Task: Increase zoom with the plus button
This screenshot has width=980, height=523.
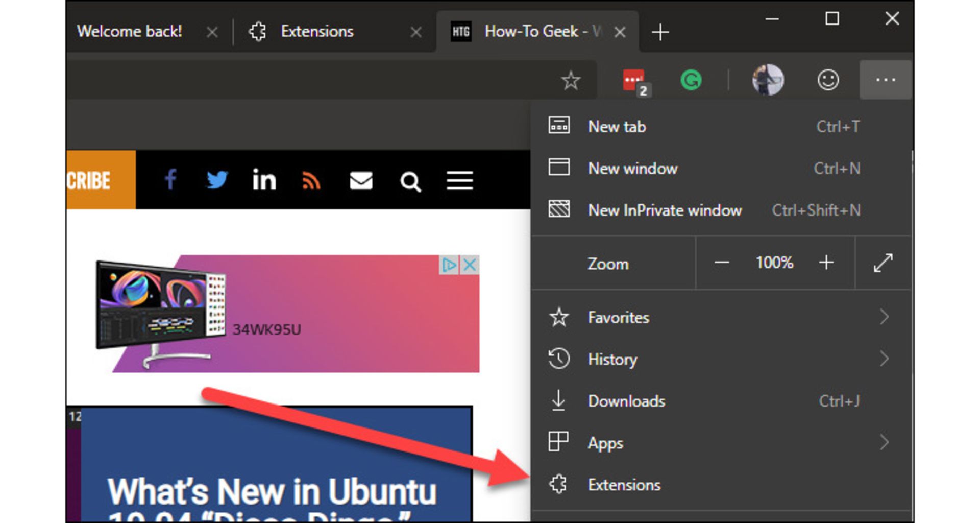Action: tap(826, 263)
